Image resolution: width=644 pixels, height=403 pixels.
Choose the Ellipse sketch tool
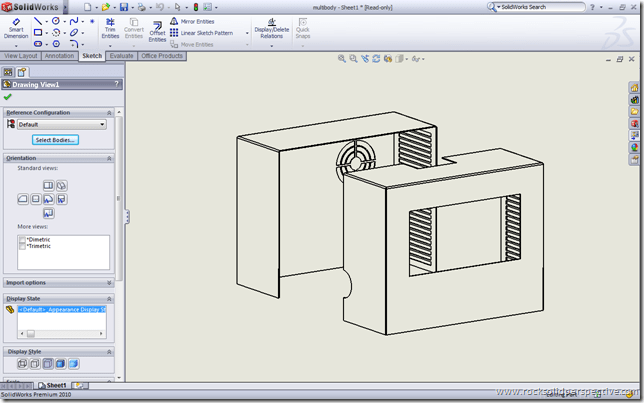point(74,32)
